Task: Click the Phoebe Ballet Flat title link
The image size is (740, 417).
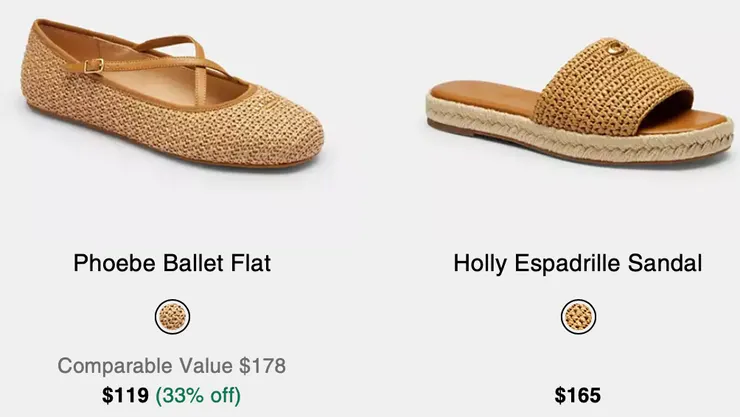Action: 172,264
